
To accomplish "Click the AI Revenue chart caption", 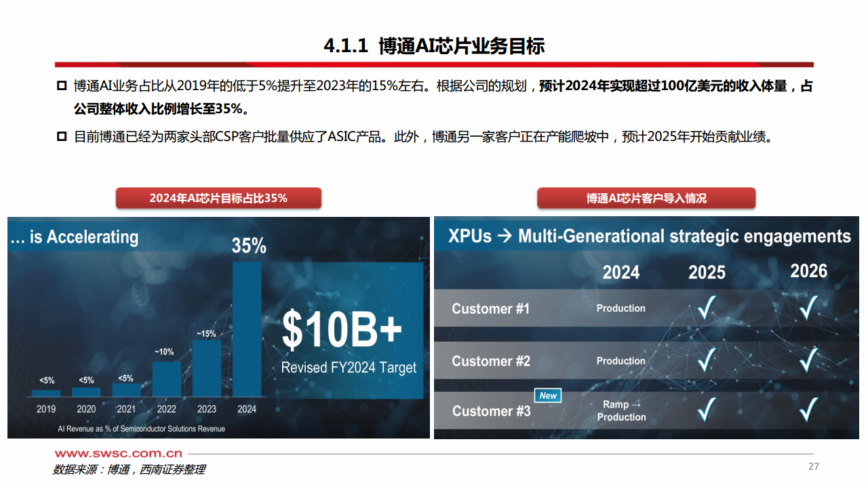I will [x=141, y=428].
